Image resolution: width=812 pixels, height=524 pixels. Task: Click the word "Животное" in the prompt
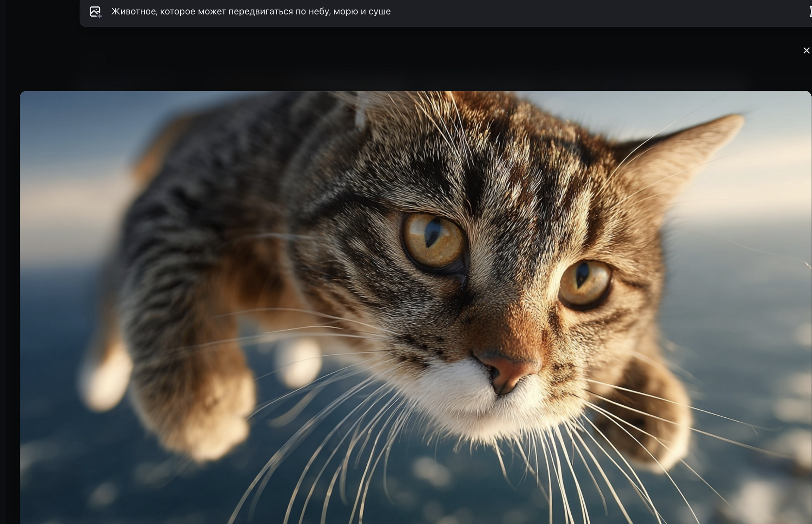click(134, 12)
